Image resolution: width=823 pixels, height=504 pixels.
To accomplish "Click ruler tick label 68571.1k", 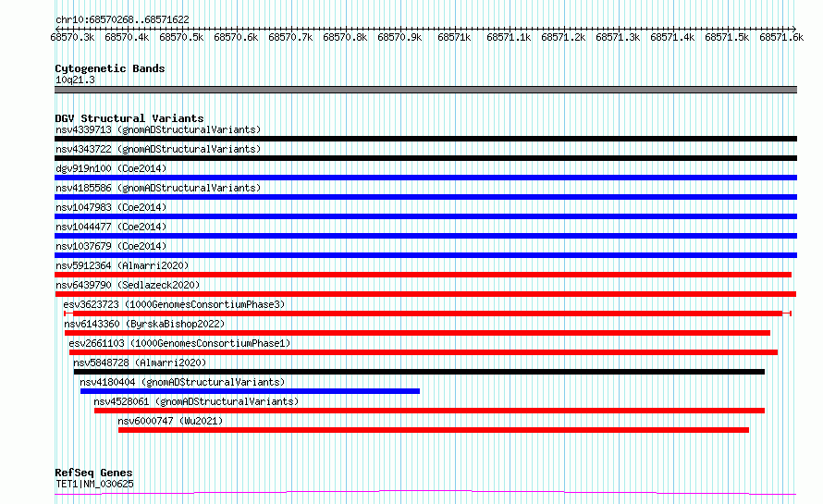I will pos(510,38).
